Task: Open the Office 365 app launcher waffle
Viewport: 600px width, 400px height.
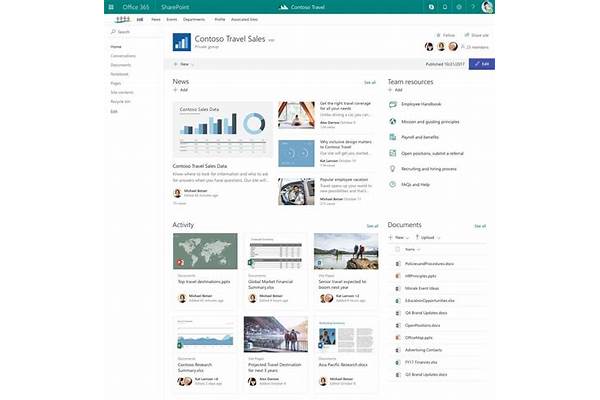Action: tap(111, 7)
